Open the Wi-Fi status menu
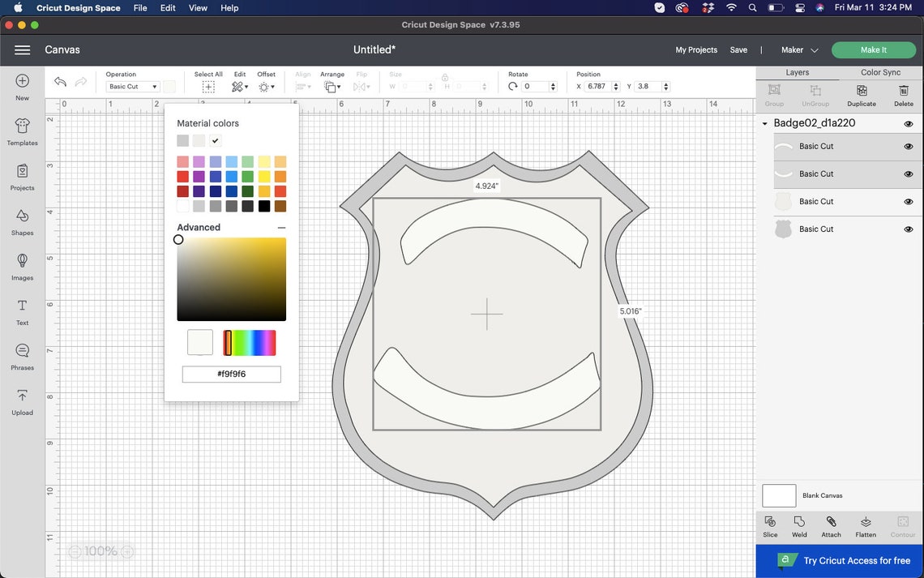This screenshot has height=578, width=924. tap(731, 7)
